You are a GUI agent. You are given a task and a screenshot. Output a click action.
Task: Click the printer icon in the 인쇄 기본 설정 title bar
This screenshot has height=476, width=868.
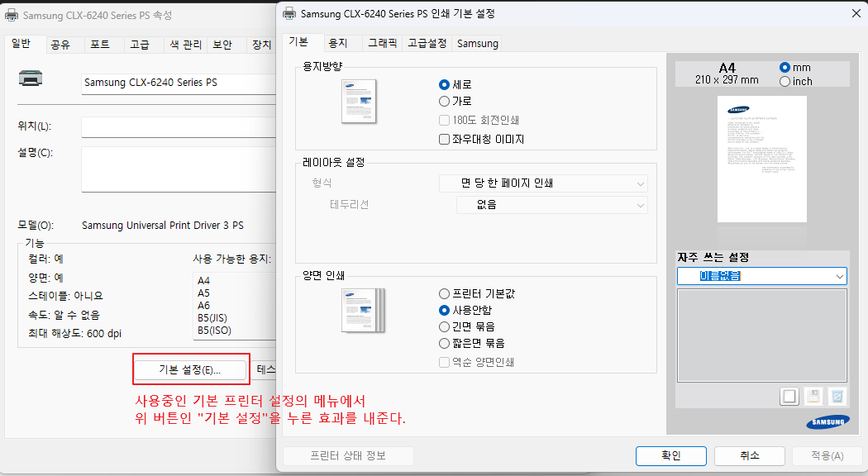tap(289, 13)
